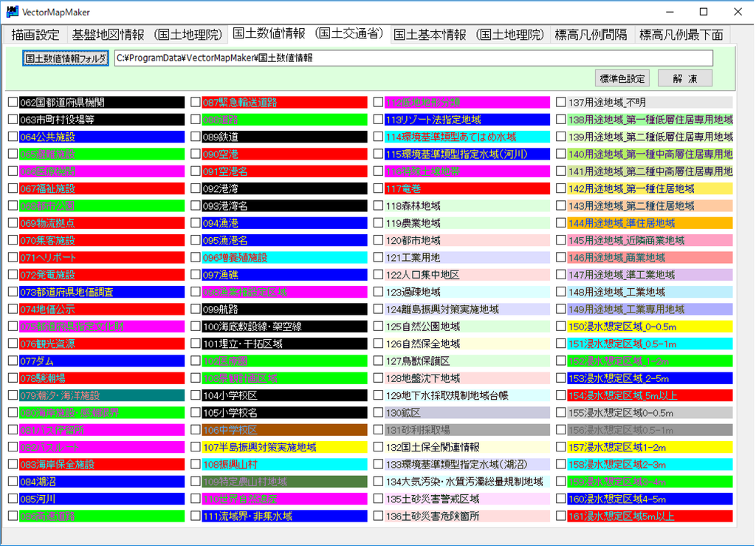The width and height of the screenshot is (756, 546).
Task: Select the 標高凡例間隔 tab
Action: point(591,35)
